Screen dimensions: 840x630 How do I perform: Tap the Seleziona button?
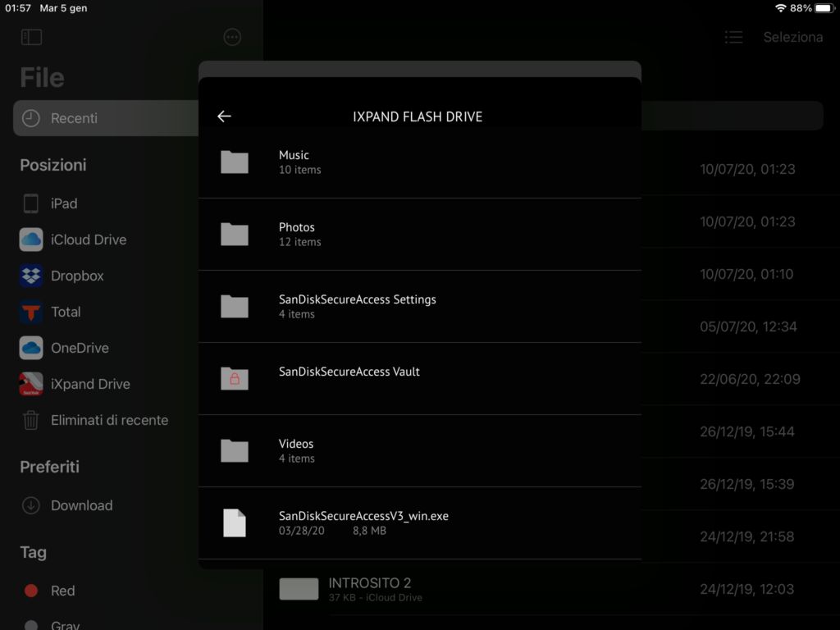793,37
